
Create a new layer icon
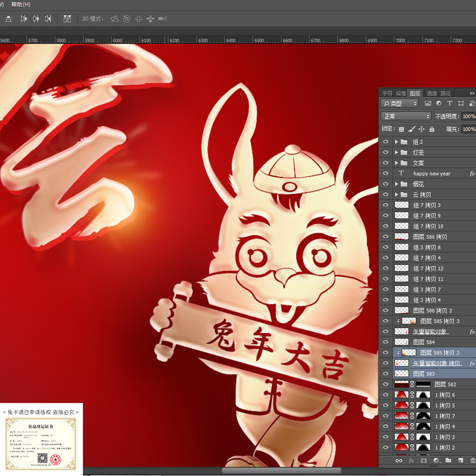[x=461, y=461]
